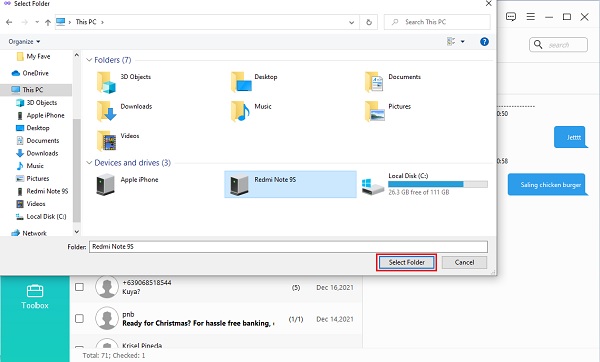Refresh the This PC view

[369, 22]
